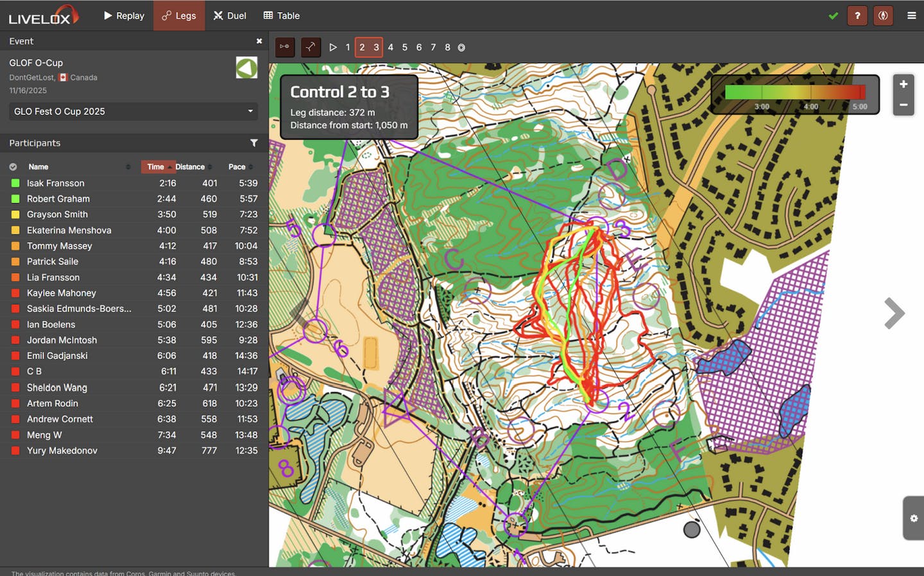Close the Event panel
The width and height of the screenshot is (924, 576).
tap(259, 41)
